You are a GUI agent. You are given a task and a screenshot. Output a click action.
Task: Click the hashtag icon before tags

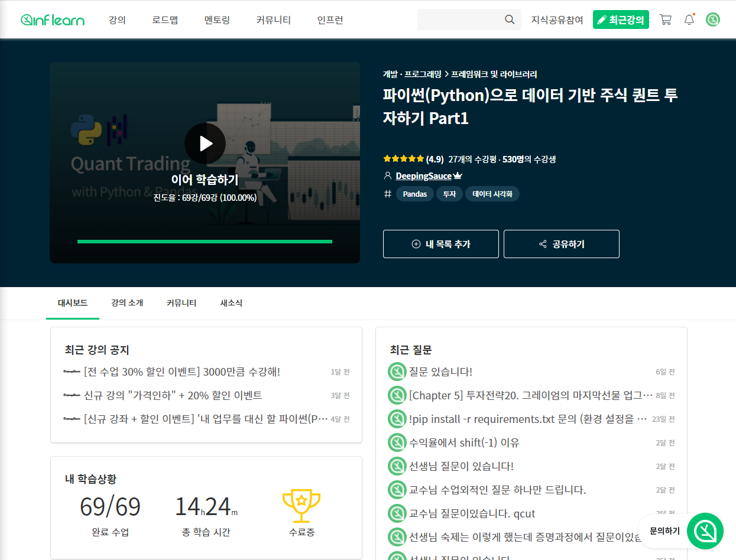tap(388, 194)
